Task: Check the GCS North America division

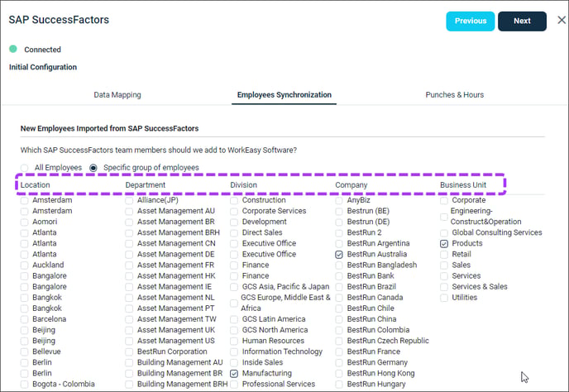Action: pyautogui.click(x=234, y=330)
